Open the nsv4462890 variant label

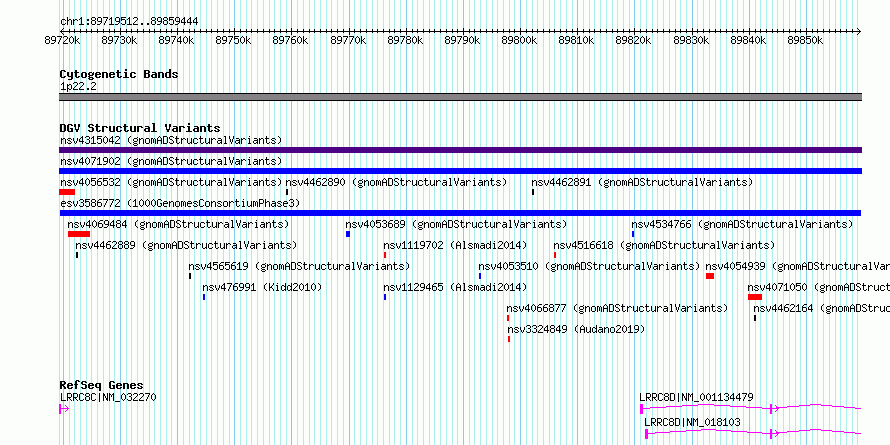pyautogui.click(x=396, y=182)
